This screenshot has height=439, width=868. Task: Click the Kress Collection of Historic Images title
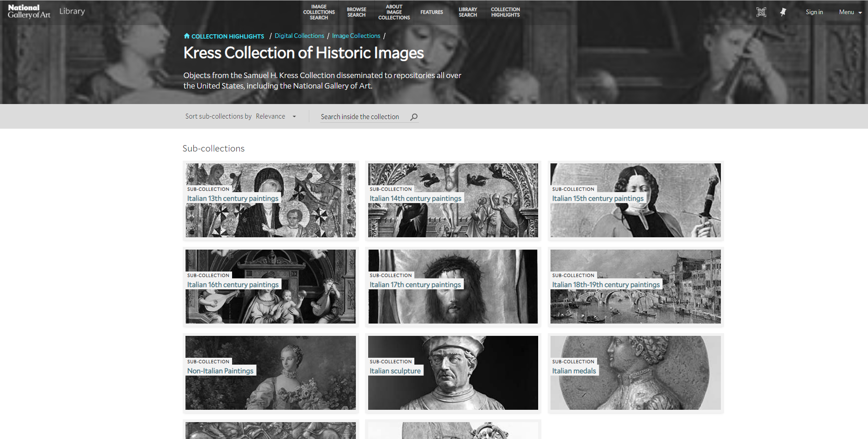click(x=303, y=53)
